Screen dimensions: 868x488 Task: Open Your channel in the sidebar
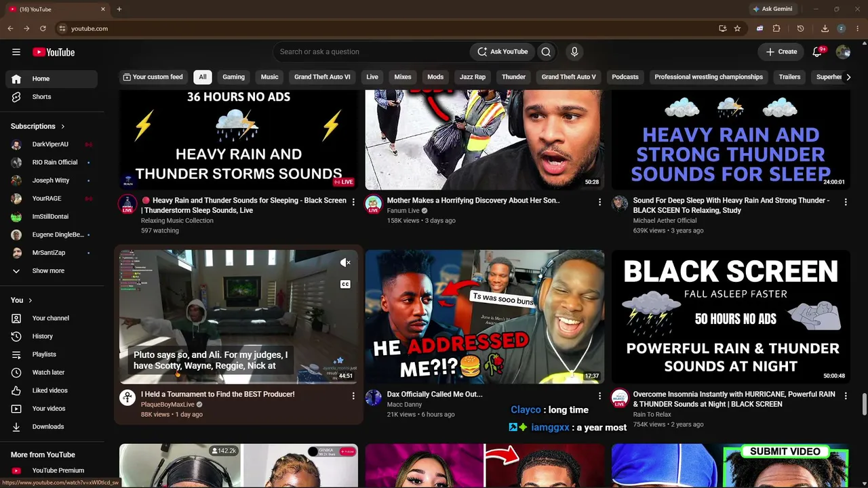click(52, 318)
